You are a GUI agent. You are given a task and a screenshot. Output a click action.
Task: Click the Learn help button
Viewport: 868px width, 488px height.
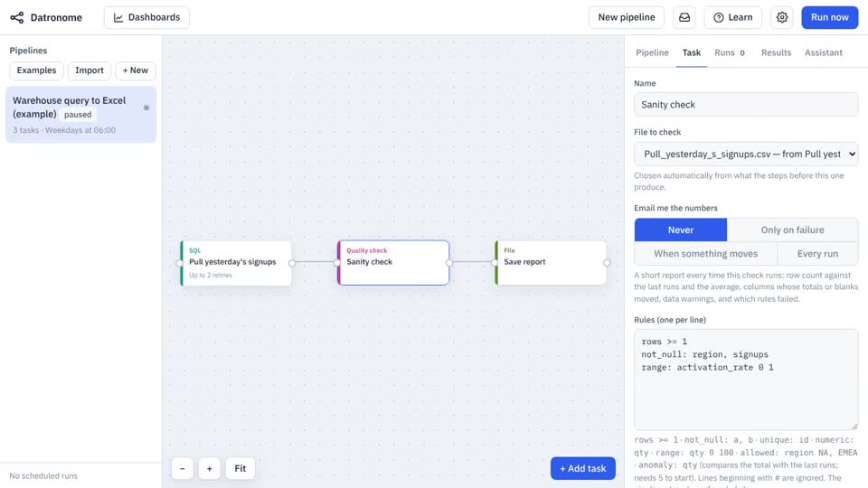733,18
